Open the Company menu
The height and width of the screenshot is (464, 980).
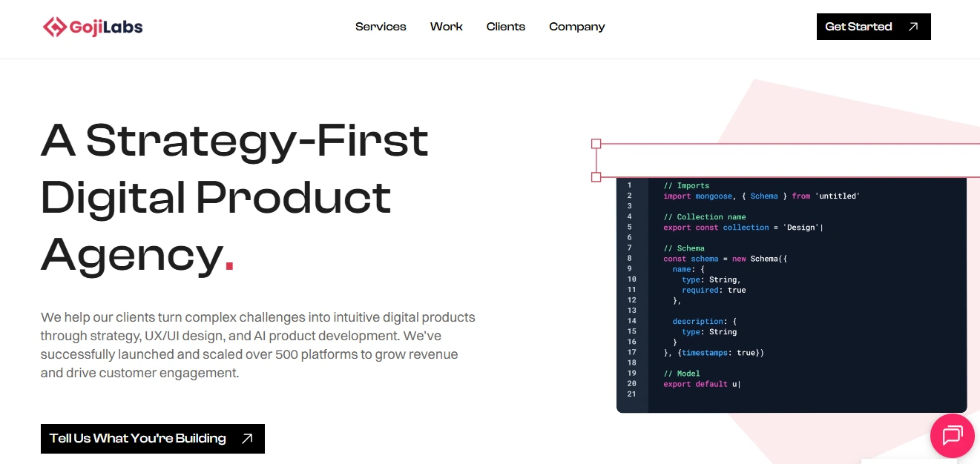(577, 27)
